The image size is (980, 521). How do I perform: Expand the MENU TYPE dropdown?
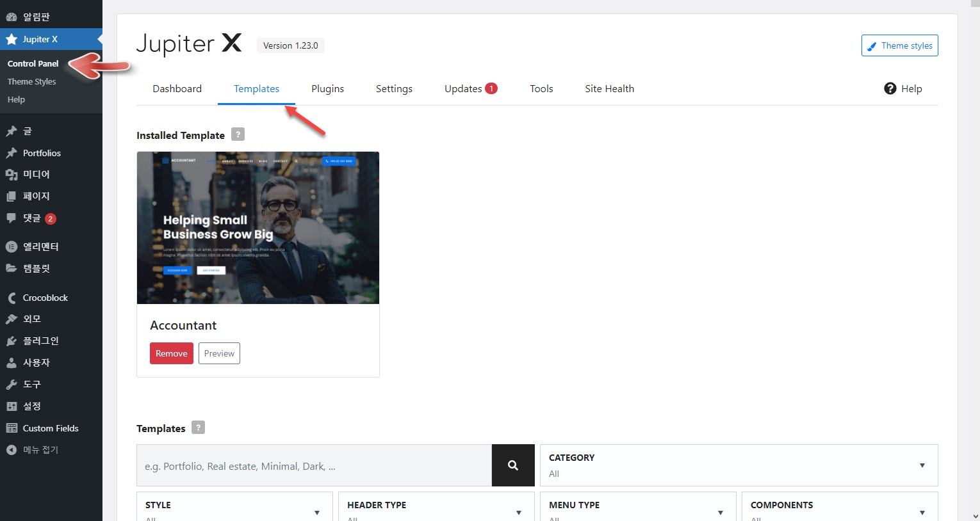638,506
